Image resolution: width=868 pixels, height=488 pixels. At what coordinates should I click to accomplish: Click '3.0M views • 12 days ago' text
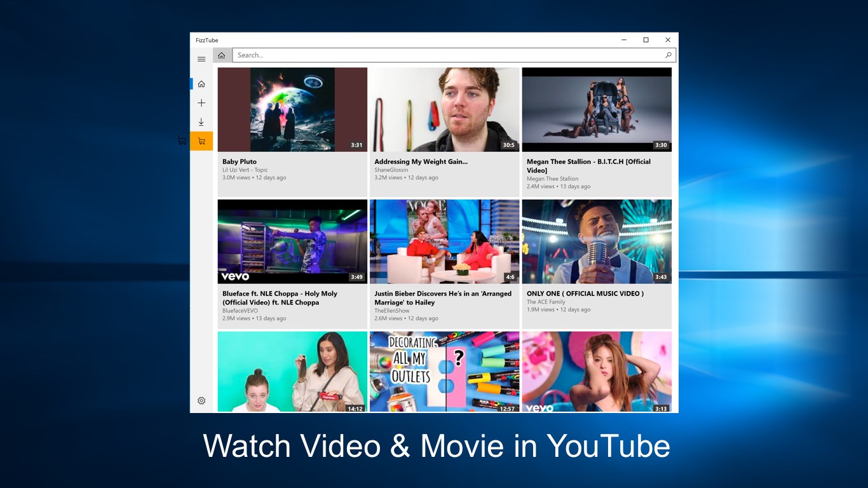click(254, 178)
